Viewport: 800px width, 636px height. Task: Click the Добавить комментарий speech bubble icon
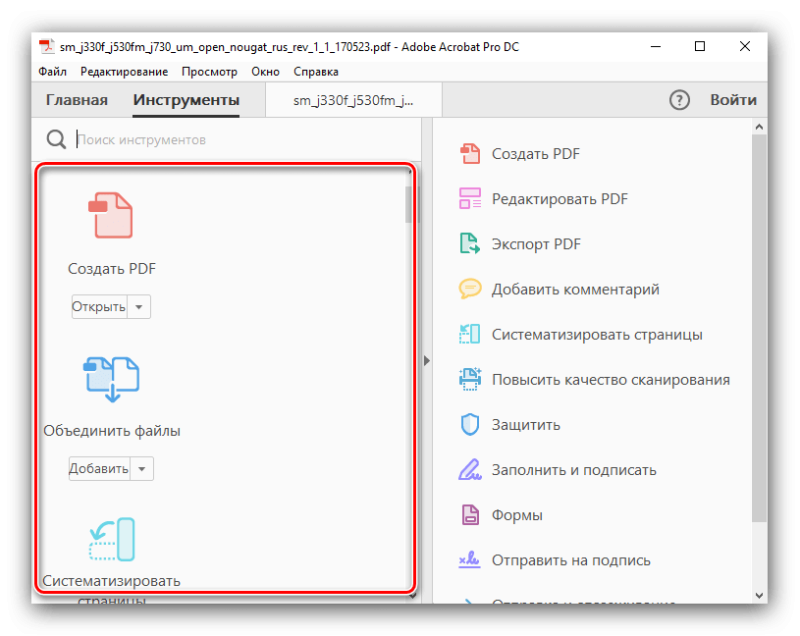pos(470,289)
